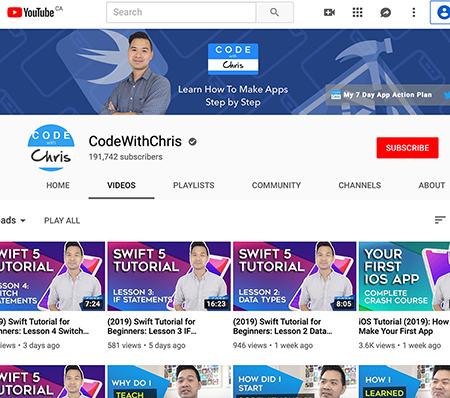450x398 pixels.
Task: Open iOS Tutorial (2019) video title
Action: click(x=404, y=326)
